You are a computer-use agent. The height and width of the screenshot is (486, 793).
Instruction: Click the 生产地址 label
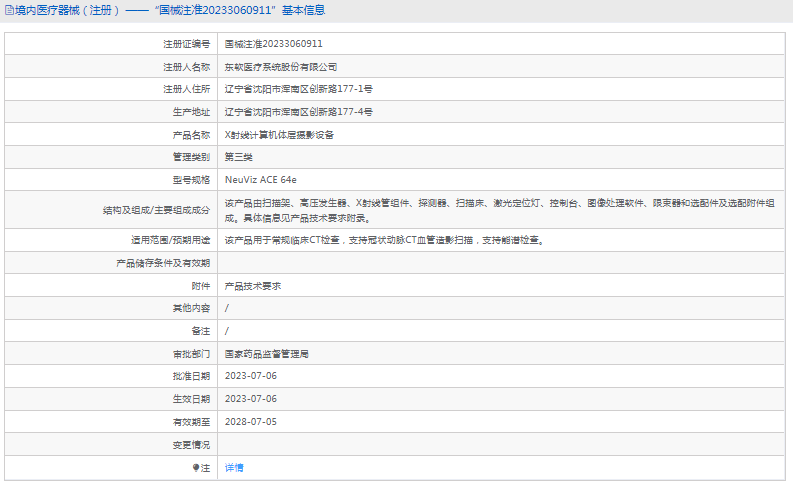[x=191, y=112]
